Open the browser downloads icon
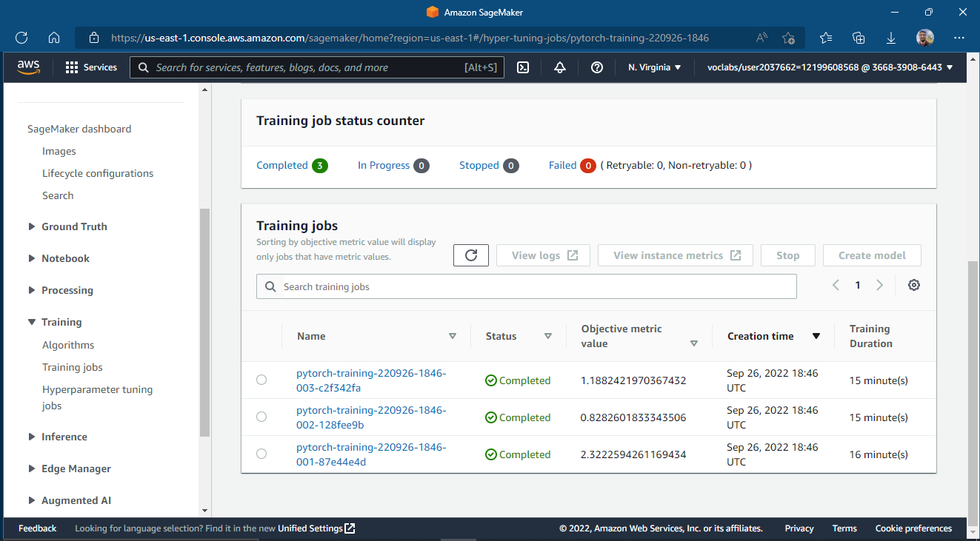980x541 pixels. pos(892,38)
